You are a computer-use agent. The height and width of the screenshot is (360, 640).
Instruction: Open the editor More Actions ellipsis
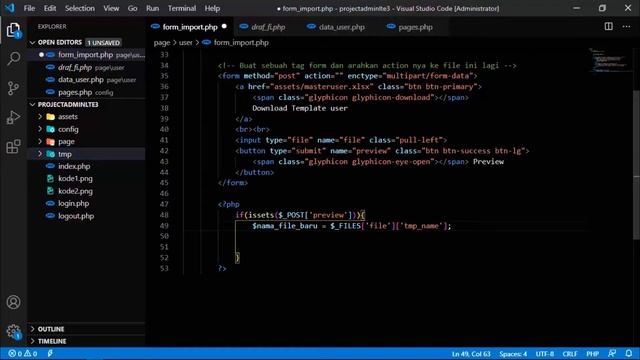pos(626,27)
